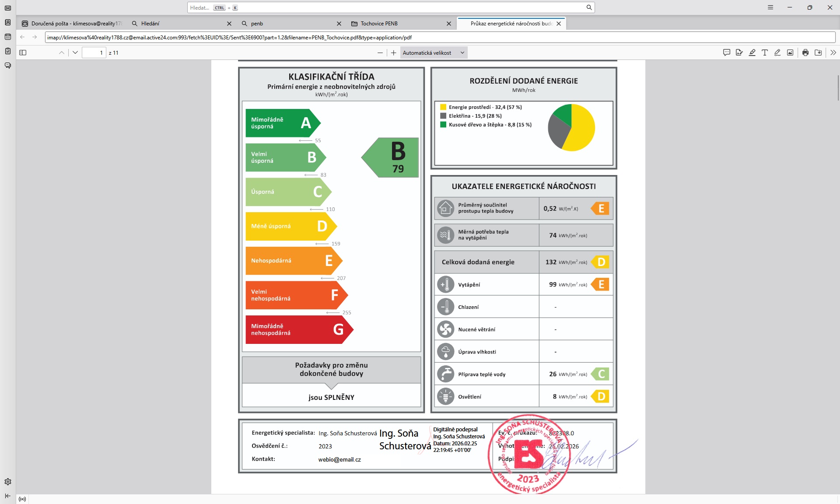Toggle the comment annotation tool
Image resolution: width=840 pixels, height=504 pixels.
pos(727,52)
